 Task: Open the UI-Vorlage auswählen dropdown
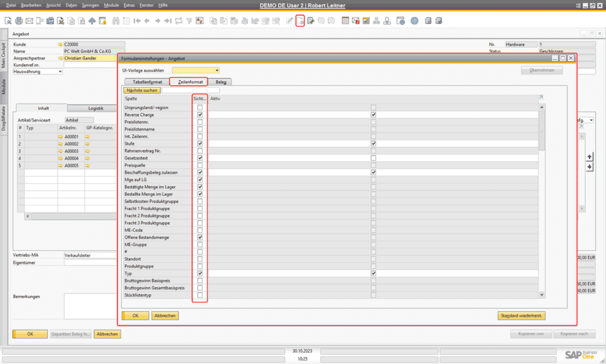tap(217, 69)
